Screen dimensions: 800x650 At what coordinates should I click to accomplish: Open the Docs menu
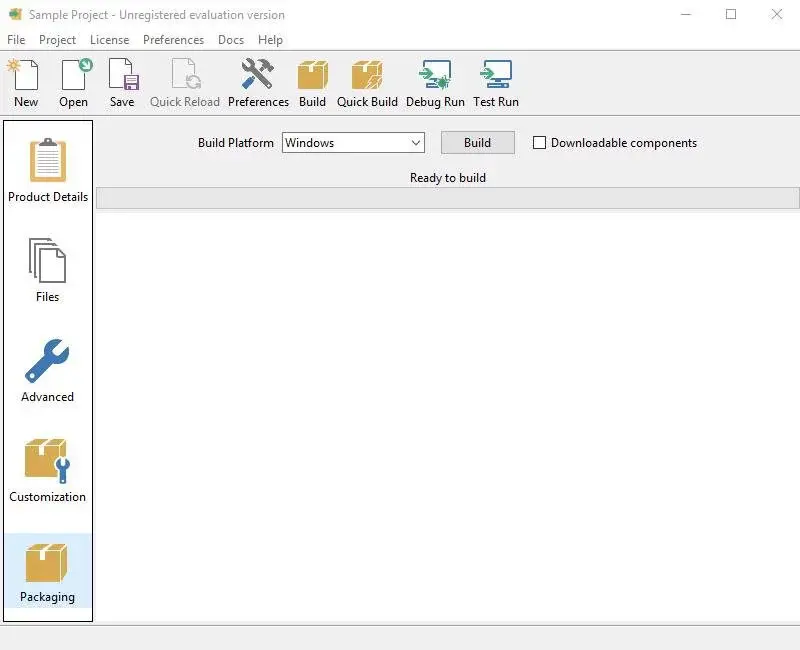point(231,40)
